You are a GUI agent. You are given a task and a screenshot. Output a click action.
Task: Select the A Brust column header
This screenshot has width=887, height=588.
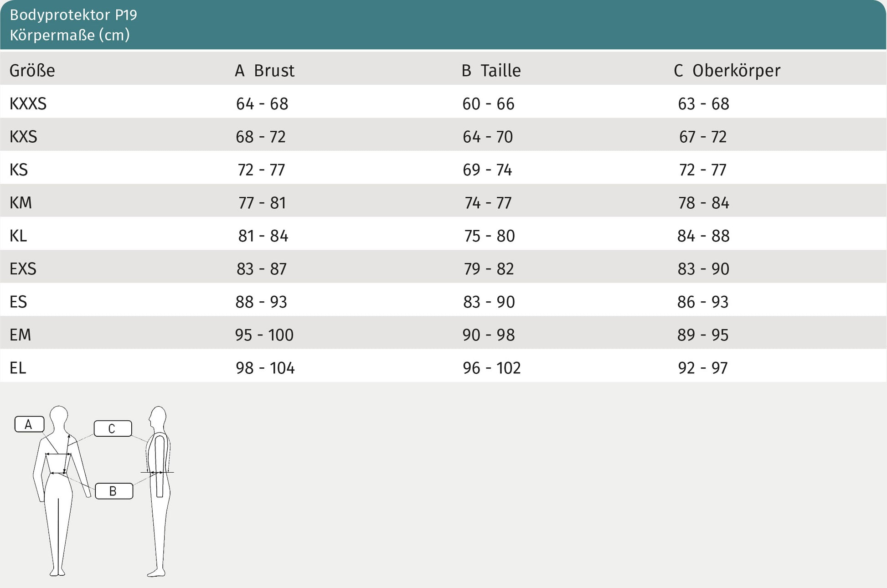point(264,71)
